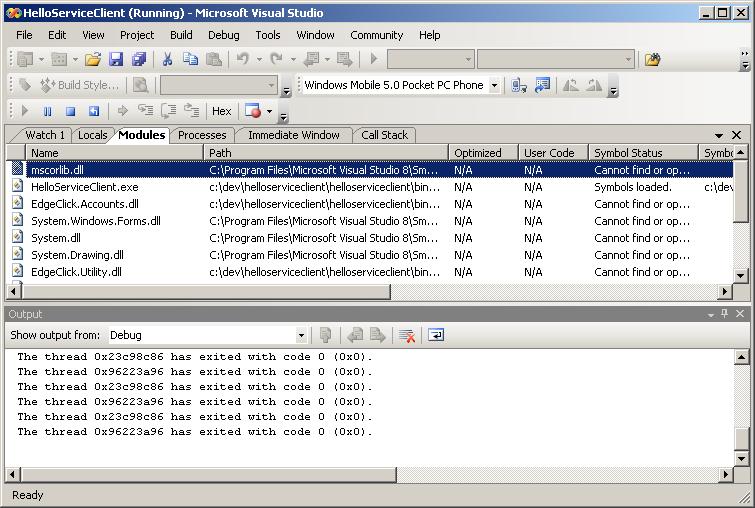Open the Output window position dropdown
Screen dimensions: 755x508
(711, 314)
